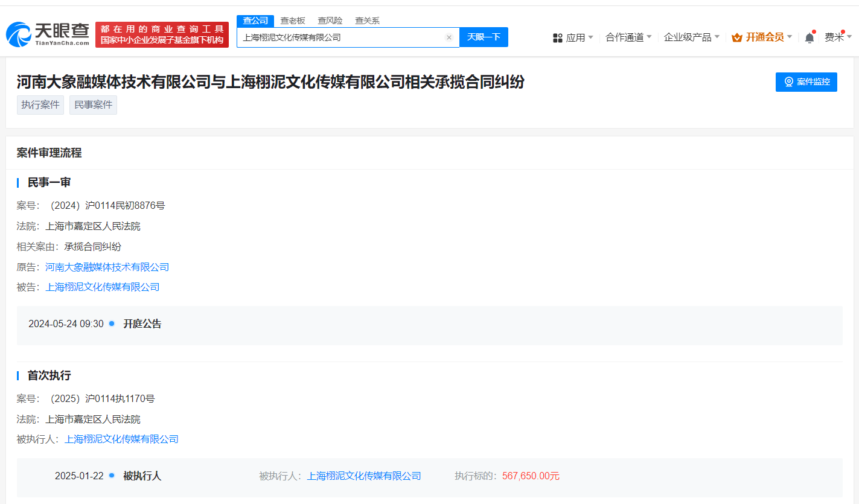Click the case title heading
This screenshot has width=859, height=504.
tap(270, 82)
